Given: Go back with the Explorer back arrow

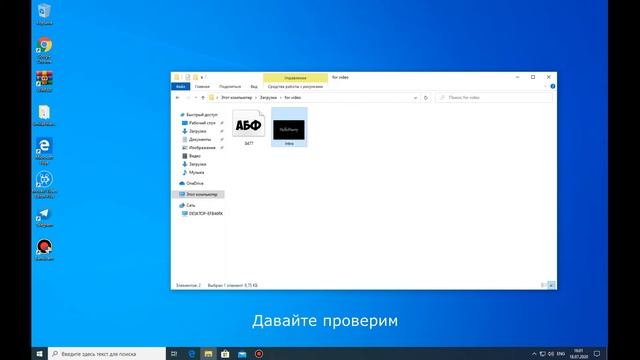Looking at the screenshot, I should tap(178, 98).
